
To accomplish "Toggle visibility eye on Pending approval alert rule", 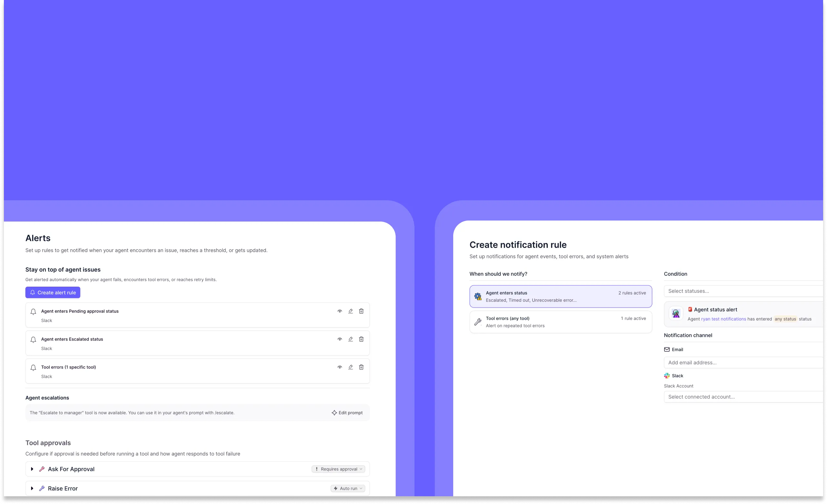I will click(340, 311).
